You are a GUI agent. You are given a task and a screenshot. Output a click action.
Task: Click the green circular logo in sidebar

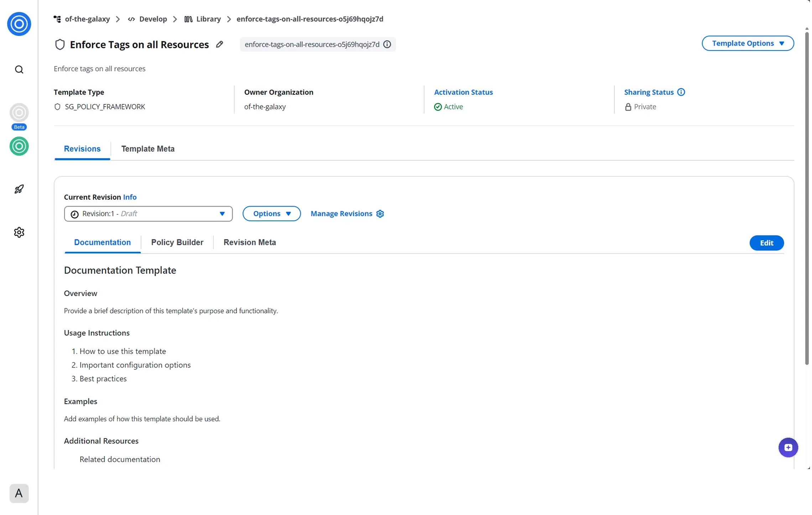click(19, 146)
